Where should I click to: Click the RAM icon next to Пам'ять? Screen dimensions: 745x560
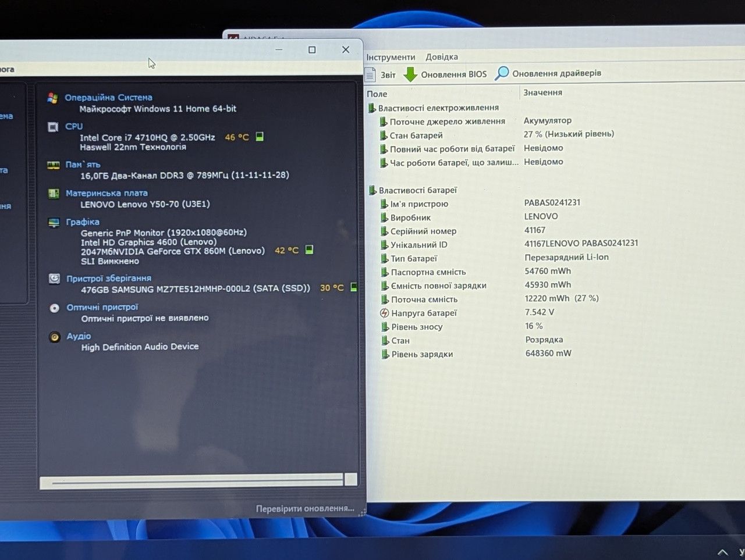pos(54,165)
